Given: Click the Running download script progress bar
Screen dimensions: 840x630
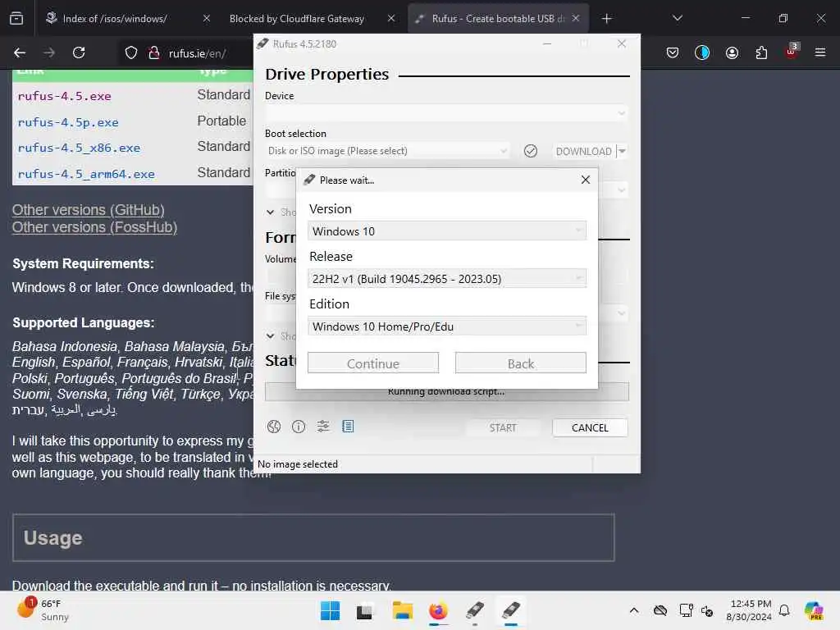Looking at the screenshot, I should pos(447,391).
